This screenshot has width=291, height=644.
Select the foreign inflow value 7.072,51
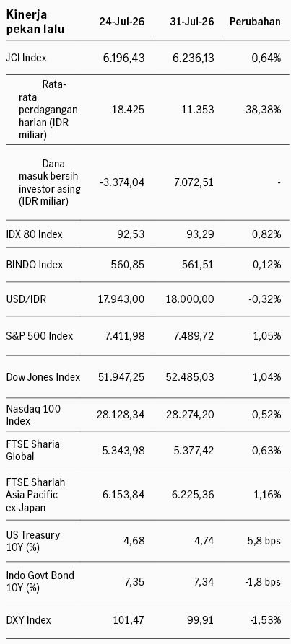[192, 182]
